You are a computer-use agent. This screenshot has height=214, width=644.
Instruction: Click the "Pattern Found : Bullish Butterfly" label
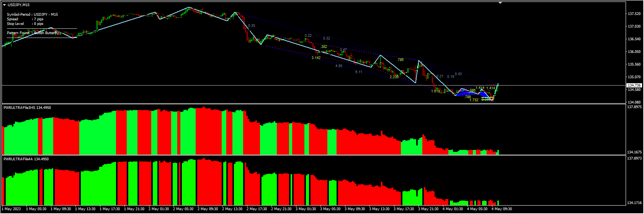pos(33,33)
